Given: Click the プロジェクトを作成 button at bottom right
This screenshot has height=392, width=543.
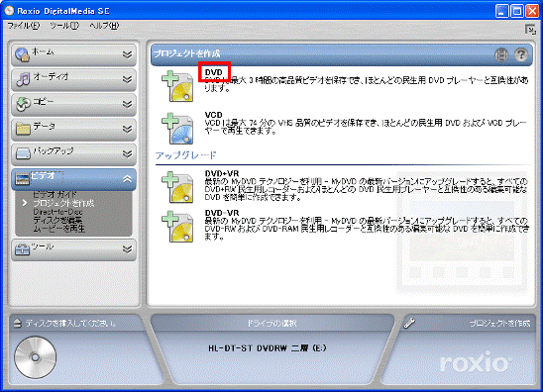Looking at the screenshot, I should pos(499,323).
